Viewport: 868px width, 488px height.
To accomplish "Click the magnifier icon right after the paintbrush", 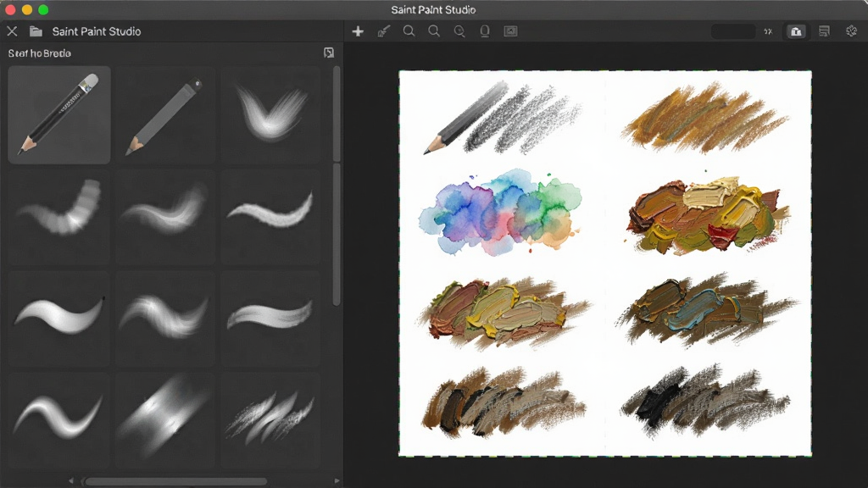I will tap(409, 31).
